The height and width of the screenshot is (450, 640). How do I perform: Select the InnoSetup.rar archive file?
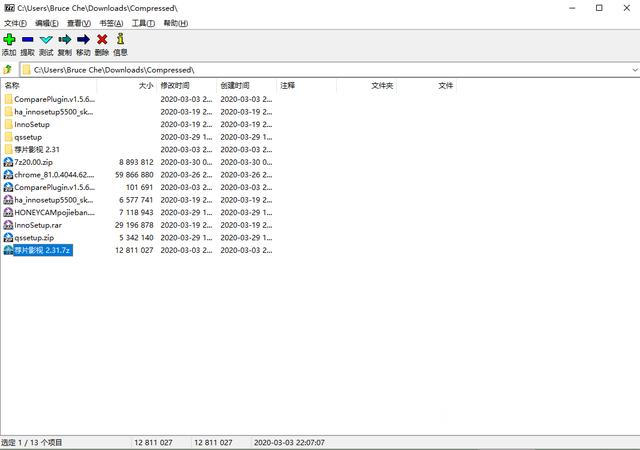tap(38, 225)
